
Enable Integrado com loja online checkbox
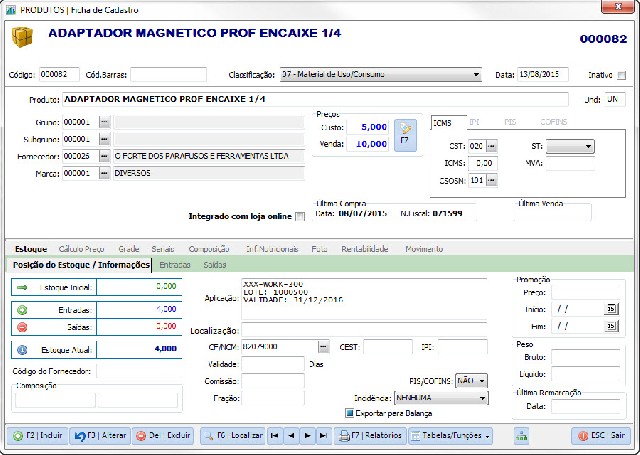pyautogui.click(x=300, y=216)
